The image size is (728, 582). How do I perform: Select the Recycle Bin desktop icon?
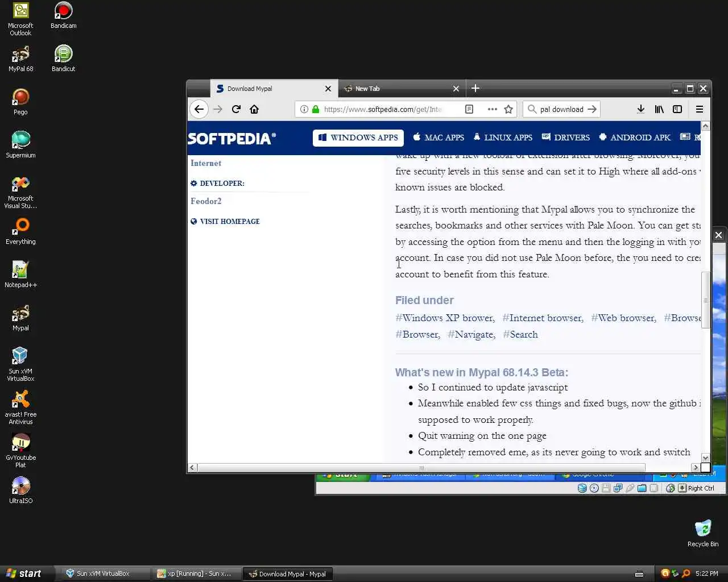tap(703, 534)
